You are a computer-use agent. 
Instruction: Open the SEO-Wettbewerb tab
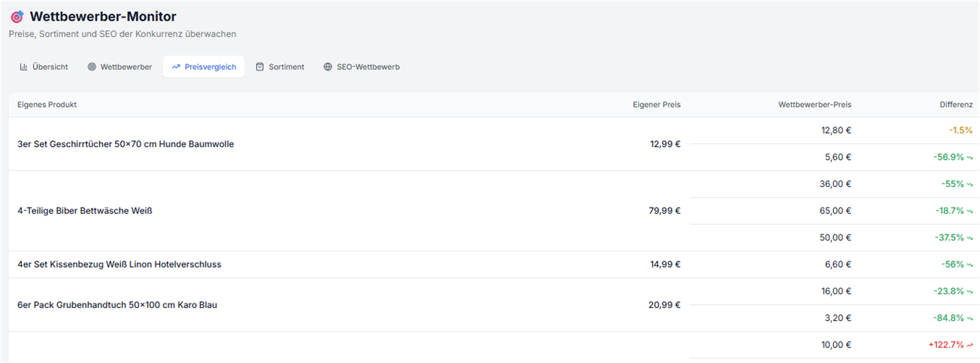click(x=368, y=67)
